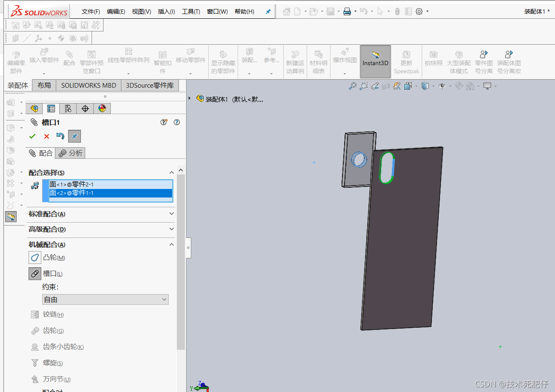
Task: Cancel mate using red X icon
Action: pyautogui.click(x=46, y=136)
